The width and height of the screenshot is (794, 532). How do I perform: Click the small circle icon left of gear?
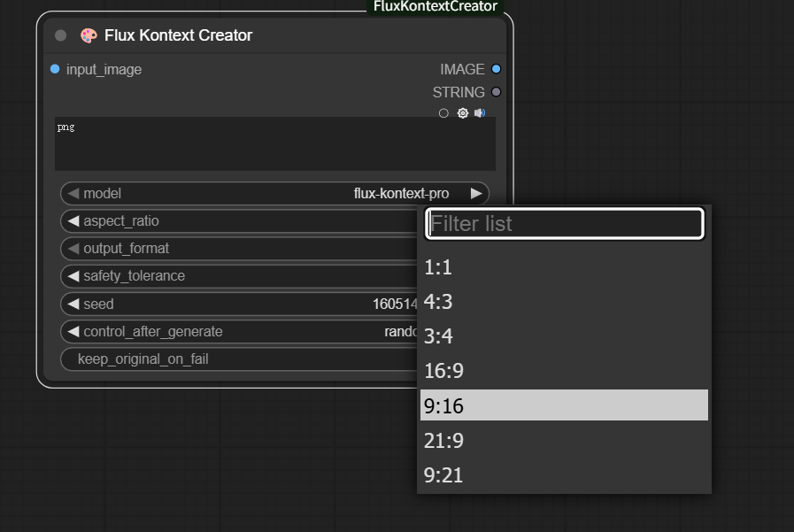tap(443, 113)
